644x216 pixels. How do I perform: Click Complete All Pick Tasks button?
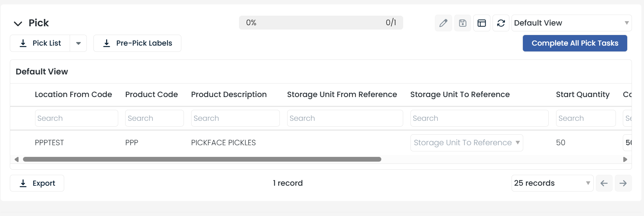[575, 43]
